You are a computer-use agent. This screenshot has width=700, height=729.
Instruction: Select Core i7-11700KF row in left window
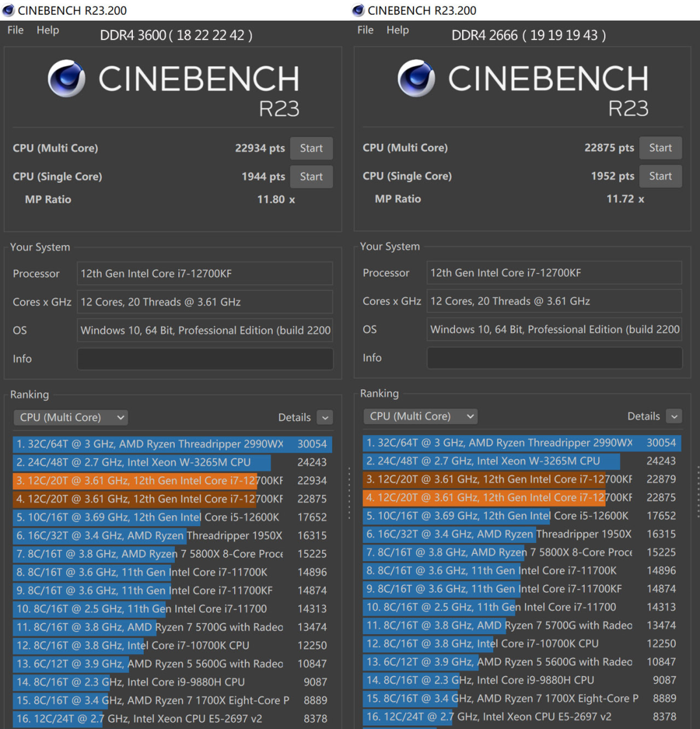tap(172, 590)
